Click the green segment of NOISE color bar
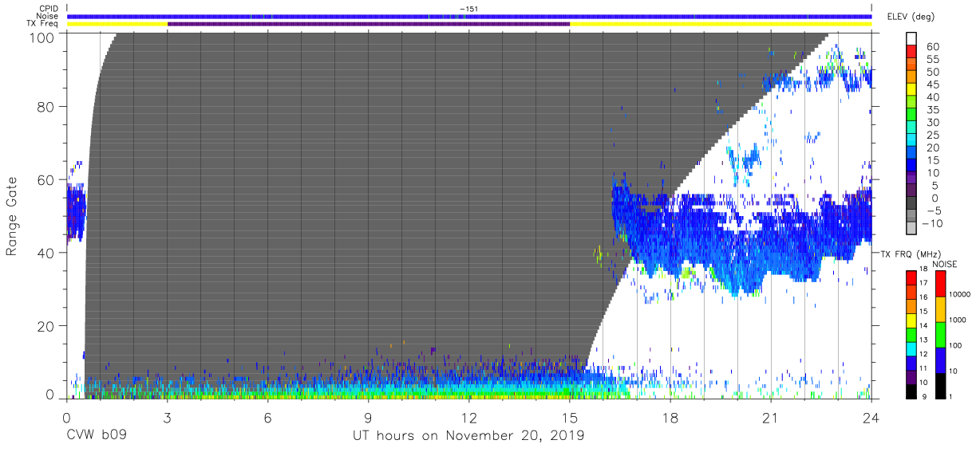 tap(941, 335)
